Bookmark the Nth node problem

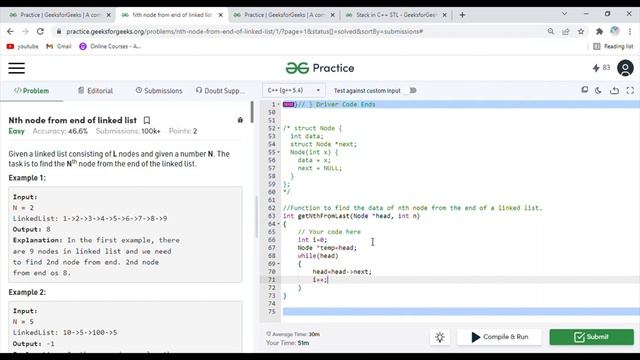click(147, 120)
